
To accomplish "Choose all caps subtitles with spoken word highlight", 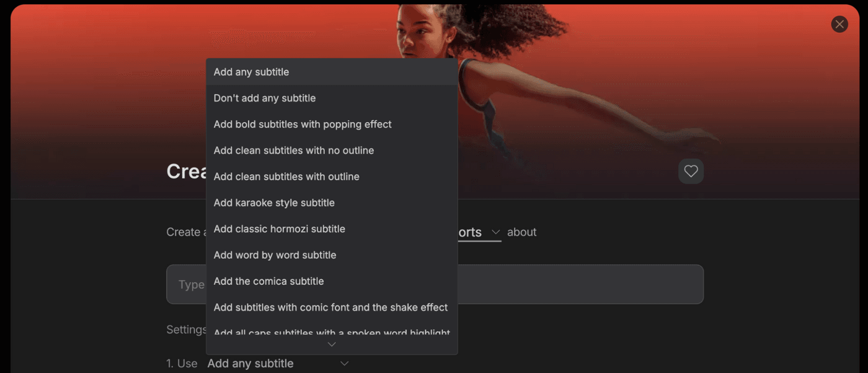I will [332, 330].
